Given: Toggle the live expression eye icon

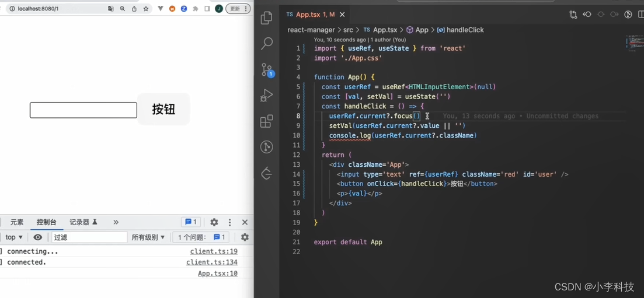Looking at the screenshot, I should 38,237.
